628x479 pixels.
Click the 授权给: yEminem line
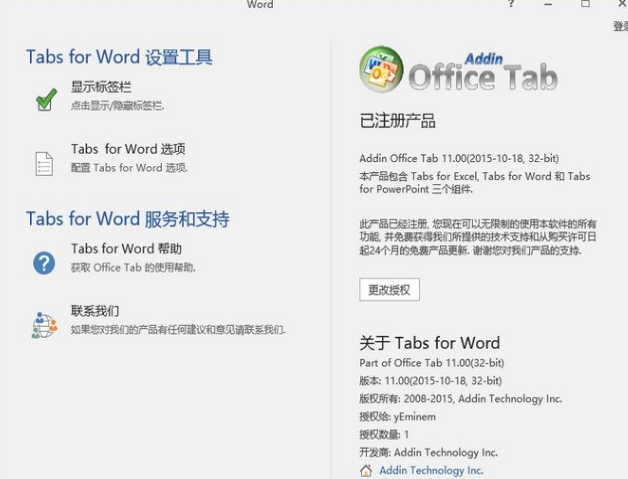(397, 417)
